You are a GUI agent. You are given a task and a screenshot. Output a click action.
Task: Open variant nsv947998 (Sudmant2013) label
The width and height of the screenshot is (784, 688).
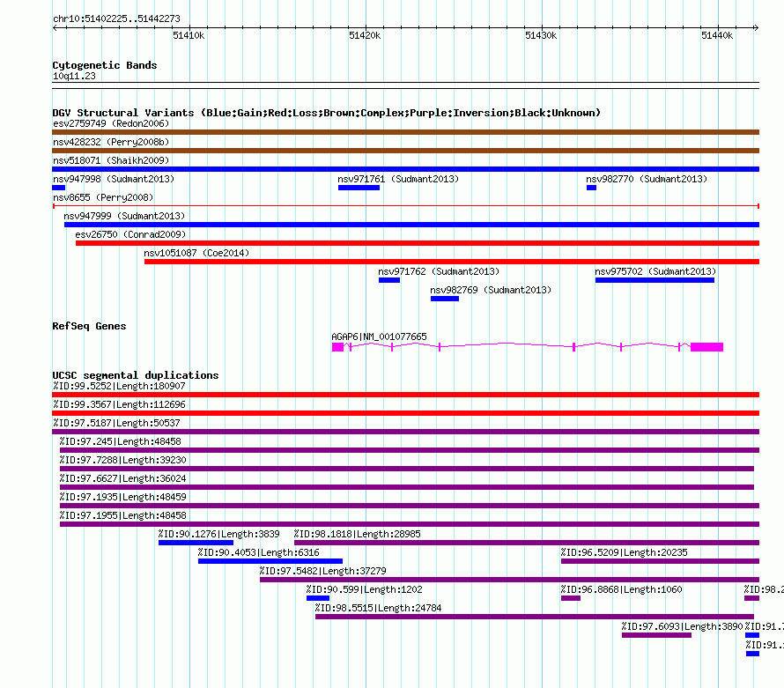point(114,179)
